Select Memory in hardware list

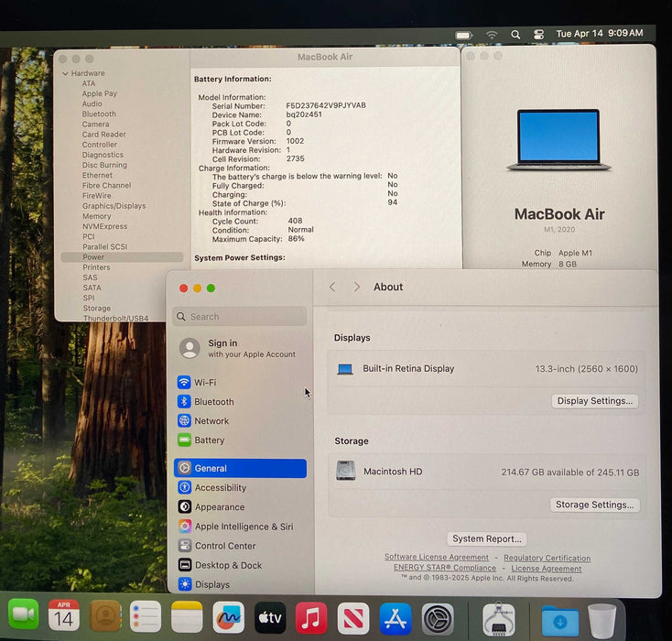96,216
